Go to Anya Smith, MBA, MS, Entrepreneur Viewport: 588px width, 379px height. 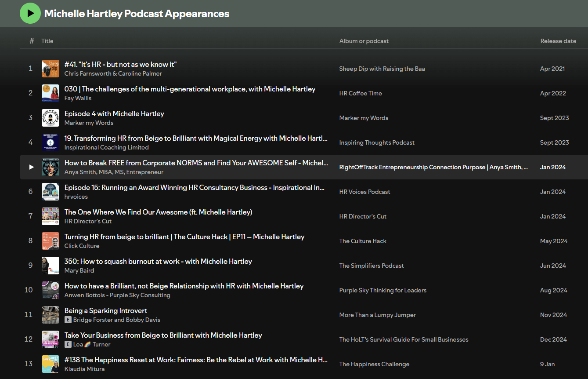tap(114, 172)
